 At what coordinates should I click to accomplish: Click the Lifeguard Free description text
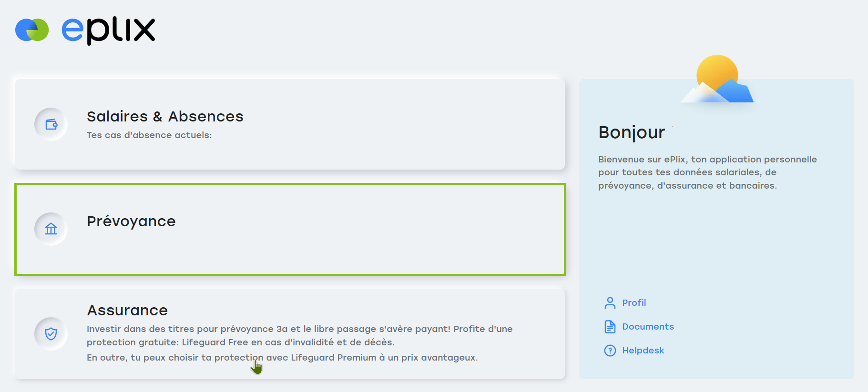(x=299, y=335)
